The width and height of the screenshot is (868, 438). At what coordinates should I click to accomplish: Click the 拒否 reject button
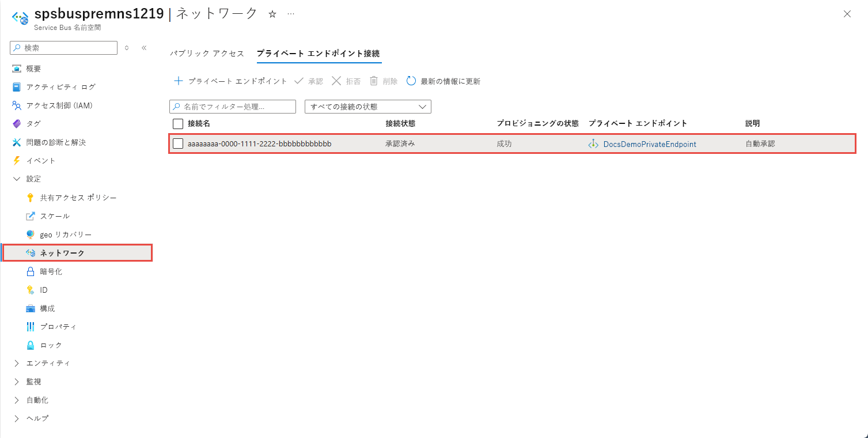coord(346,81)
